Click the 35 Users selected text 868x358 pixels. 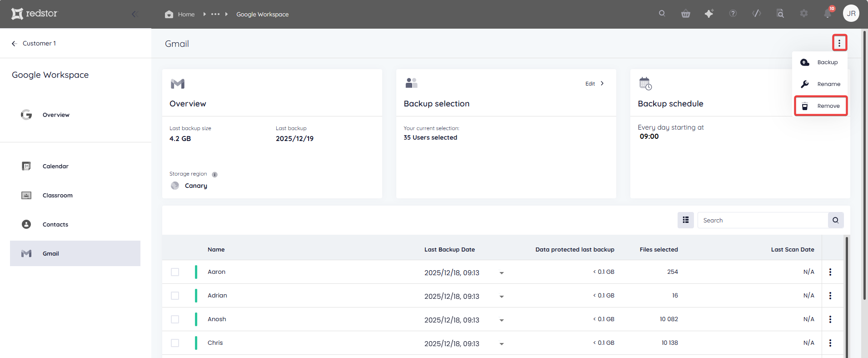[430, 137]
